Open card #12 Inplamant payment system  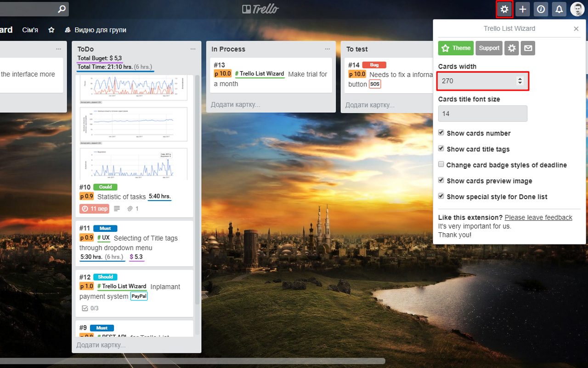click(x=134, y=293)
